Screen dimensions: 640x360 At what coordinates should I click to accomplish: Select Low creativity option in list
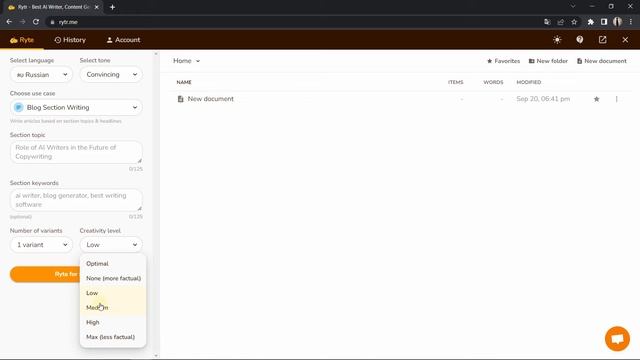[113, 293]
